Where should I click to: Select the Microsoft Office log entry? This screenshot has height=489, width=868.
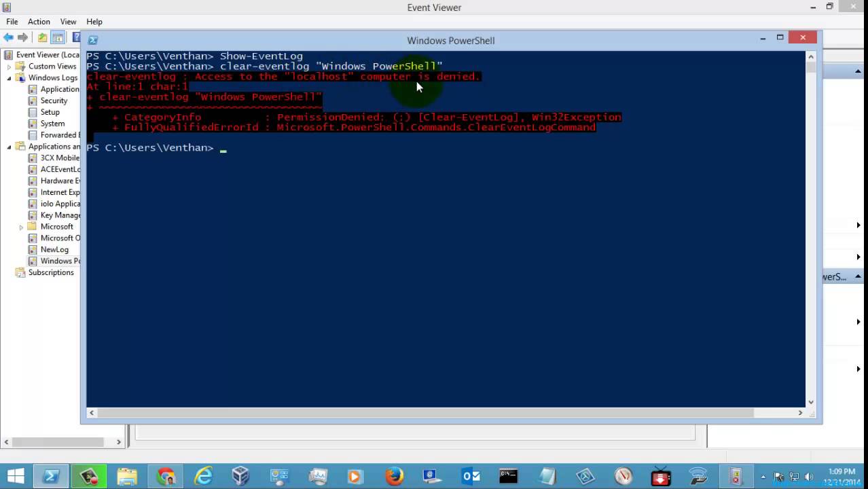tap(54, 238)
